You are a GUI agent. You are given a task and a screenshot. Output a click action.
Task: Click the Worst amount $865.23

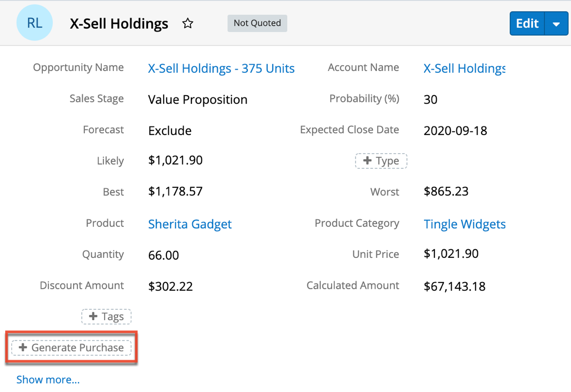(446, 192)
